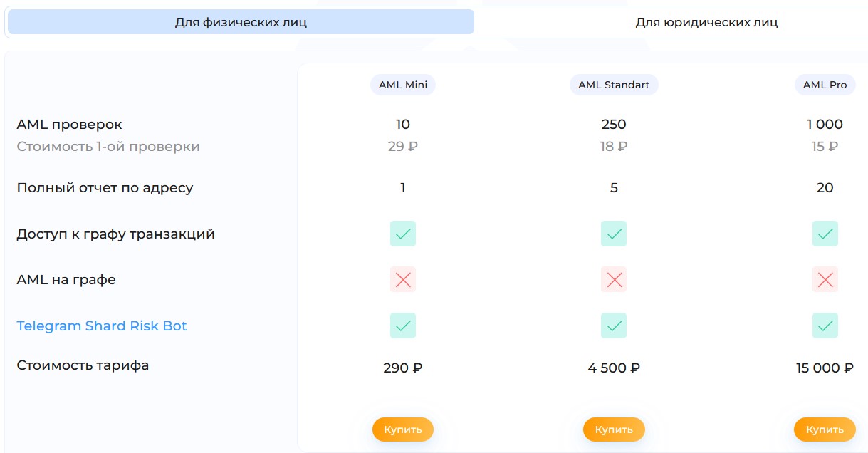Screen dimensions: 868x453
Task: Click the 290 ₽ tariff price
Action: (403, 368)
